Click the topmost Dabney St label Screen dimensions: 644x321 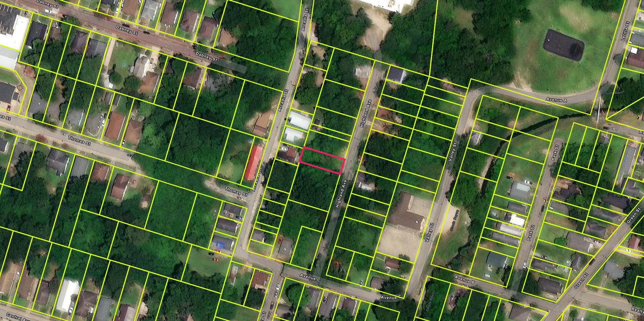tap(47, 4)
